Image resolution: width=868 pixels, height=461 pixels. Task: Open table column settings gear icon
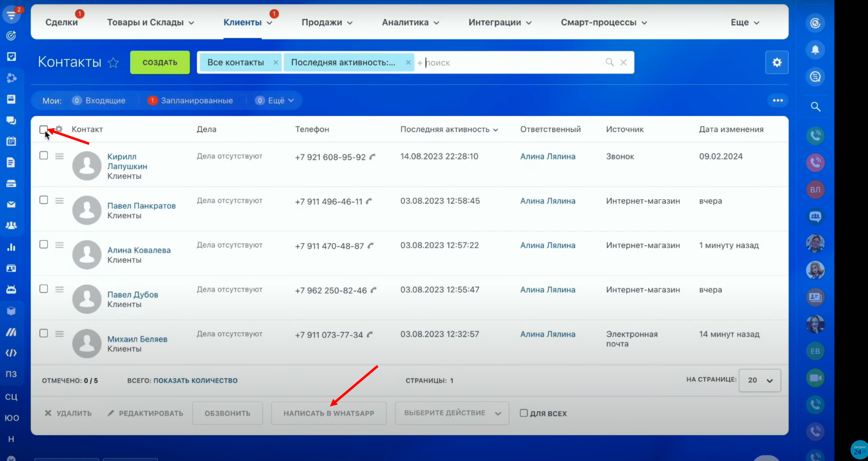point(59,129)
